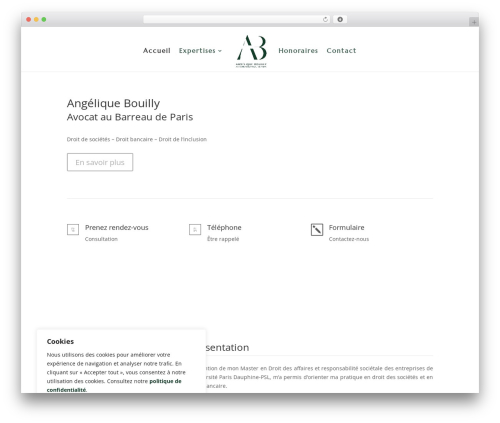
Task: Click the Formulaire pencil icon
Action: point(317,229)
